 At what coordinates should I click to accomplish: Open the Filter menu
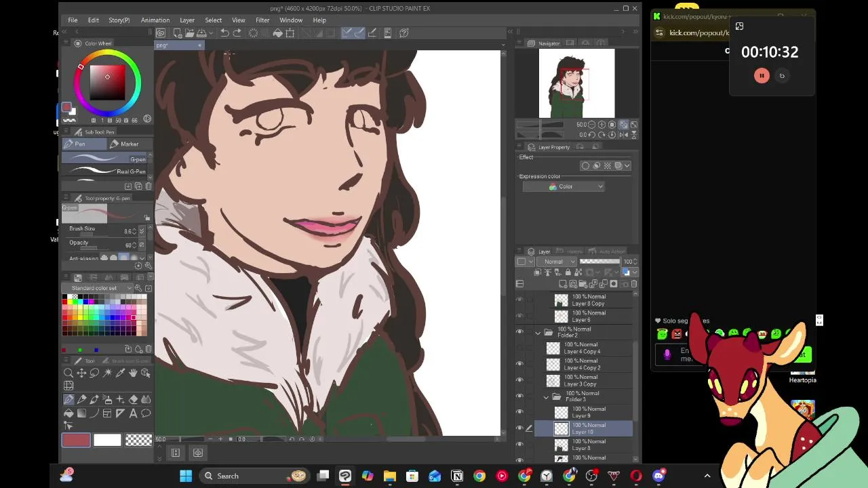tap(262, 20)
